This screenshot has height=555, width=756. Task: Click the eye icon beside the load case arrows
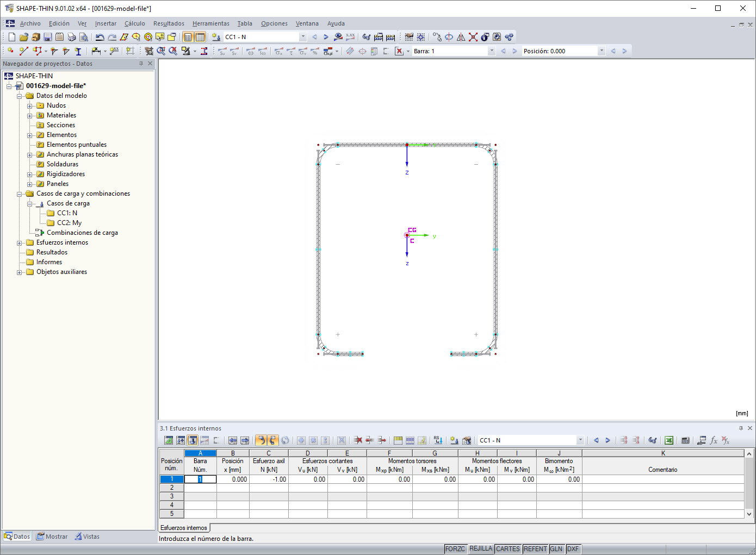338,37
